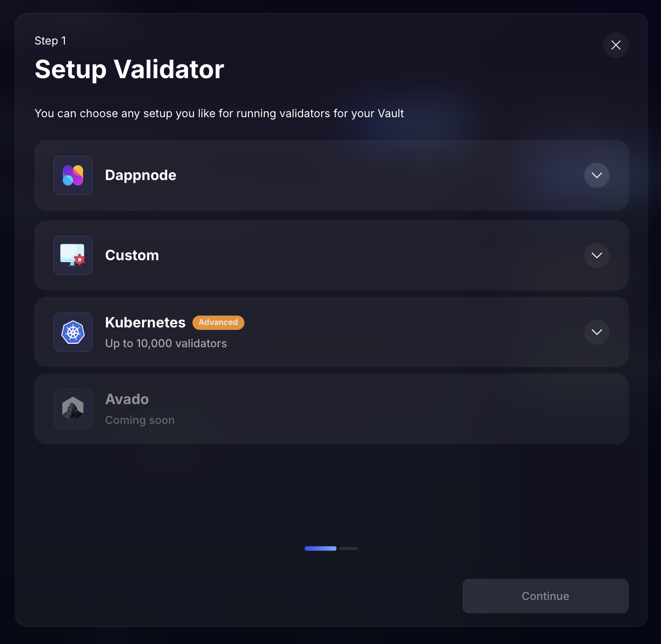Select the Dappnode setup title
The height and width of the screenshot is (644, 661).
click(x=141, y=175)
